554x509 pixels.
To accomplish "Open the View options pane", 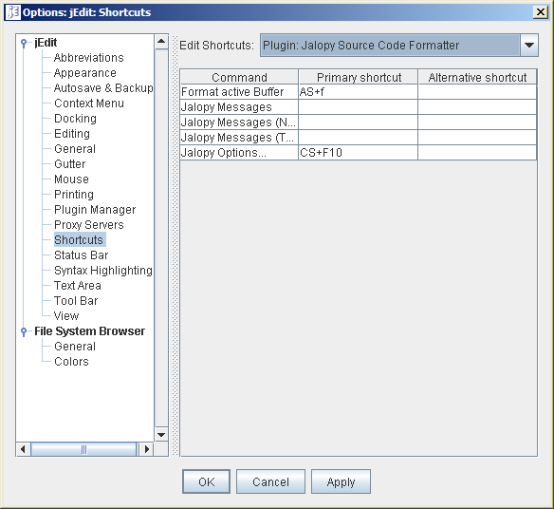I will 66,316.
